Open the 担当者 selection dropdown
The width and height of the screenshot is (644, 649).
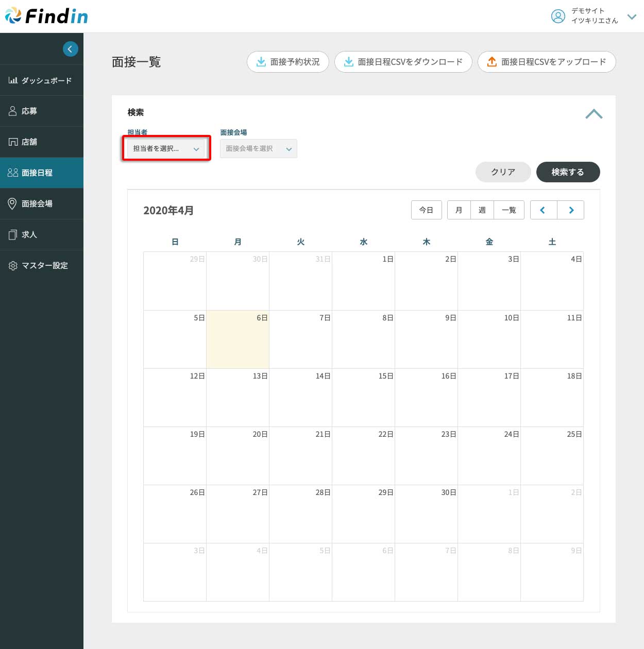[x=166, y=149]
